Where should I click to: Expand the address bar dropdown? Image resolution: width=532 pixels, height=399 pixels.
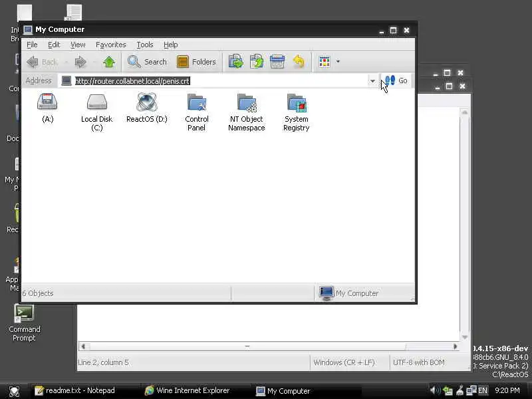pyautogui.click(x=372, y=81)
